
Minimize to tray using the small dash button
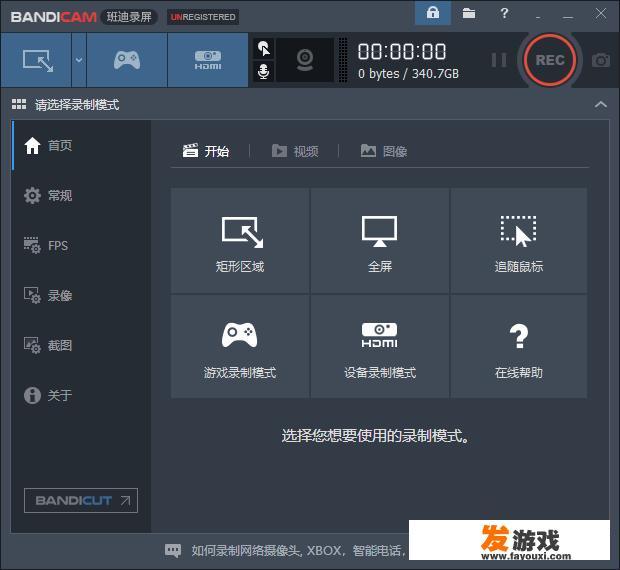(538, 17)
